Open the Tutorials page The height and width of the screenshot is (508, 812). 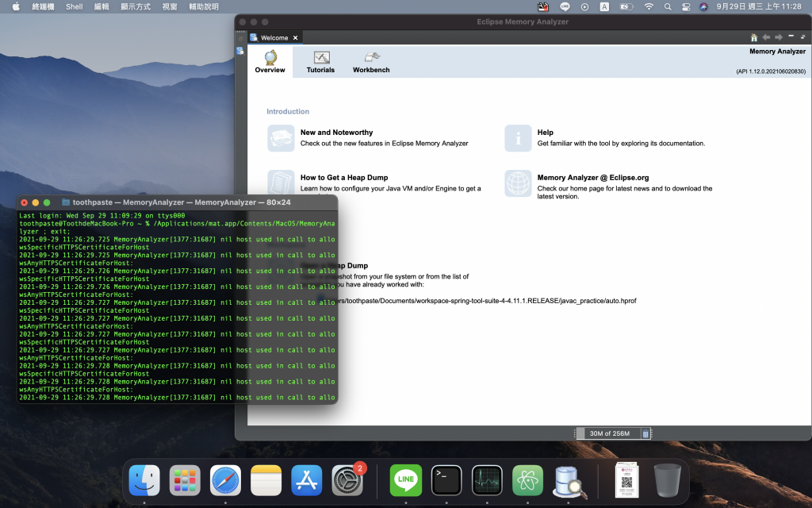tap(320, 62)
